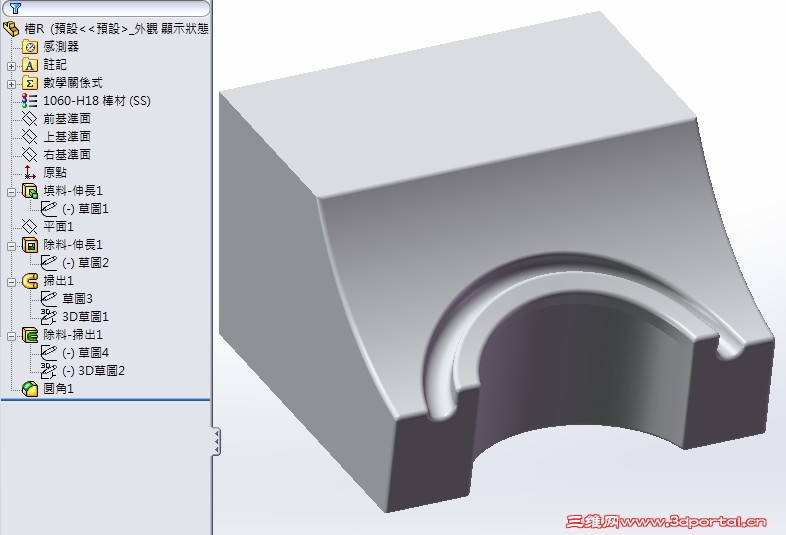Click the 圓角1 fillet feature icon
Screen dimensions: 786x535
pos(30,389)
